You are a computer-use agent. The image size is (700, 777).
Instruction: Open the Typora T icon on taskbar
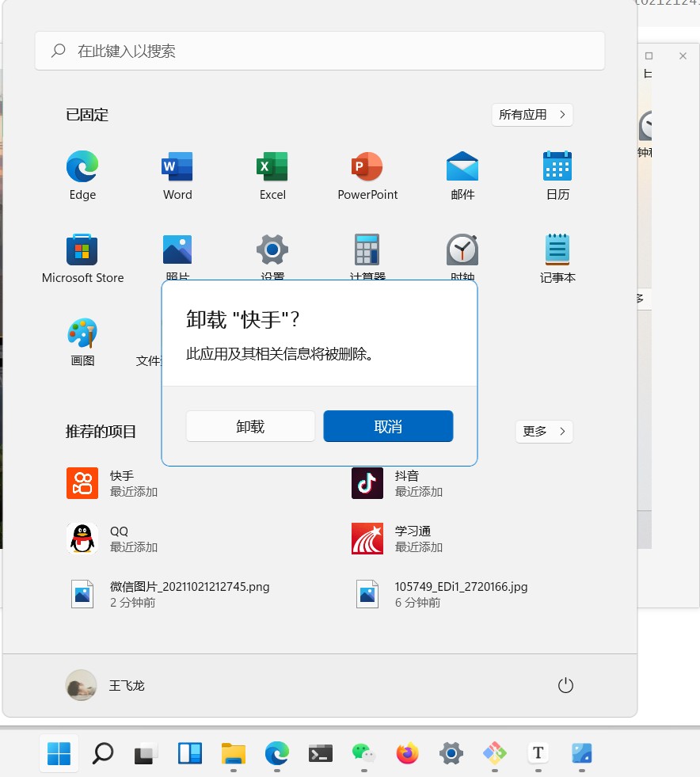538,753
